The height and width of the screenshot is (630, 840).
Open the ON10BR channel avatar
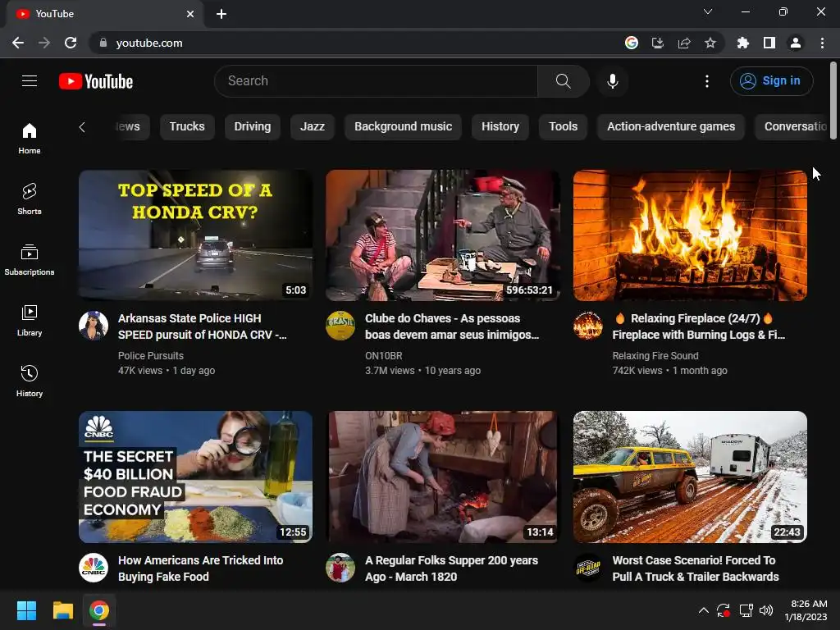coord(340,325)
